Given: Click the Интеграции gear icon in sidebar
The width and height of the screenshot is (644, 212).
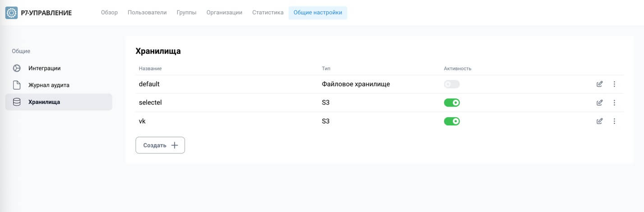Looking at the screenshot, I should click(17, 68).
